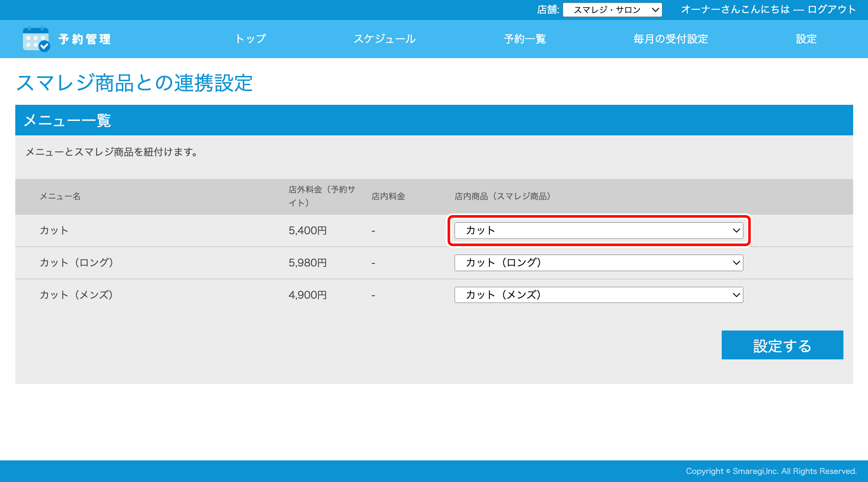Image resolution: width=868 pixels, height=482 pixels.
Task: Click the ログアウト link
Action: point(832,9)
